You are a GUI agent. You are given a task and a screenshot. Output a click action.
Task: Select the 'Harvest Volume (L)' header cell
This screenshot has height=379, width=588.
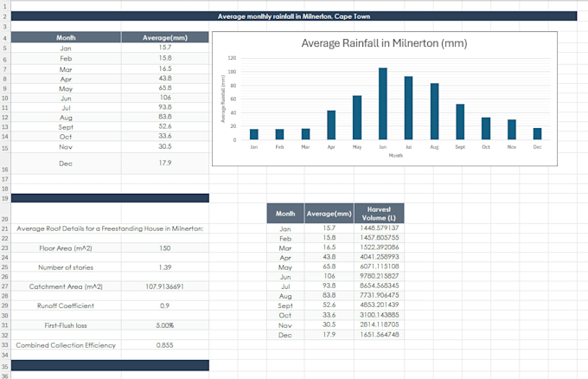point(379,214)
